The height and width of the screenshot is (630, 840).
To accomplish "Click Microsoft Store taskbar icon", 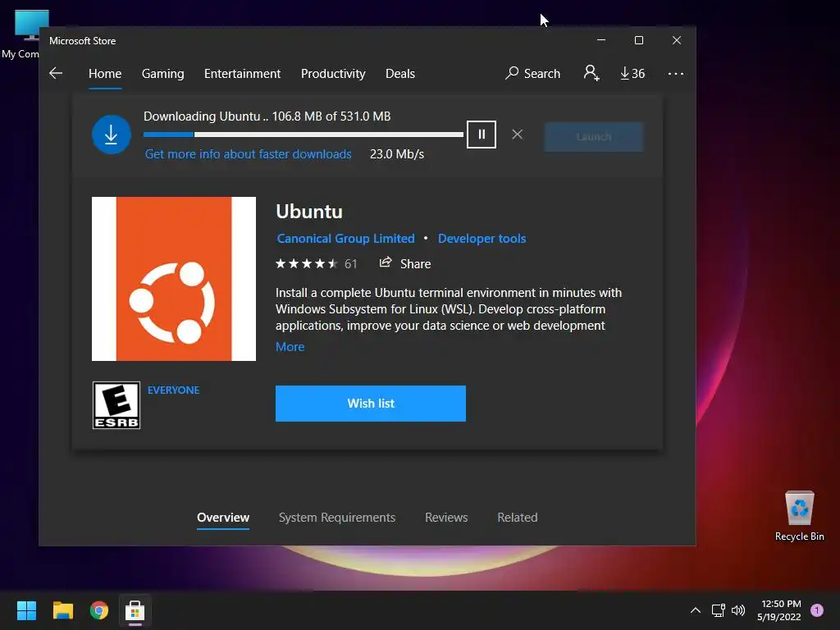I will pos(135,610).
